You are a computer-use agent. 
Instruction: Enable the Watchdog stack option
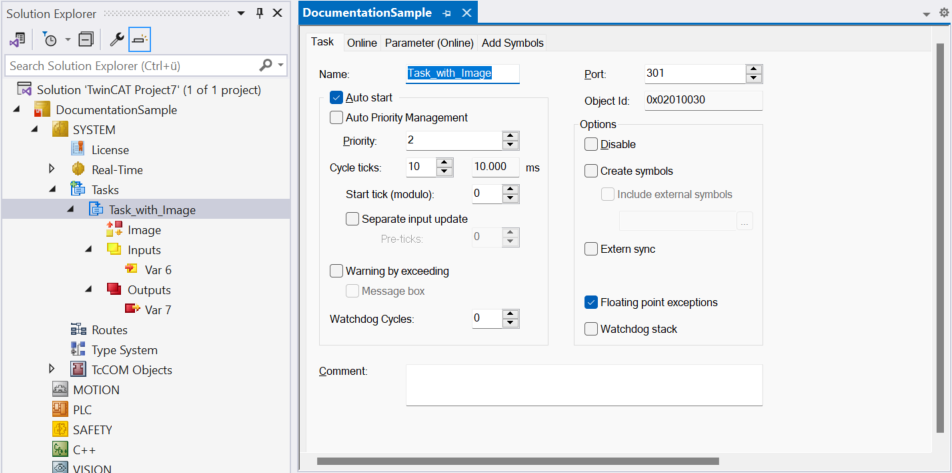tap(591, 329)
